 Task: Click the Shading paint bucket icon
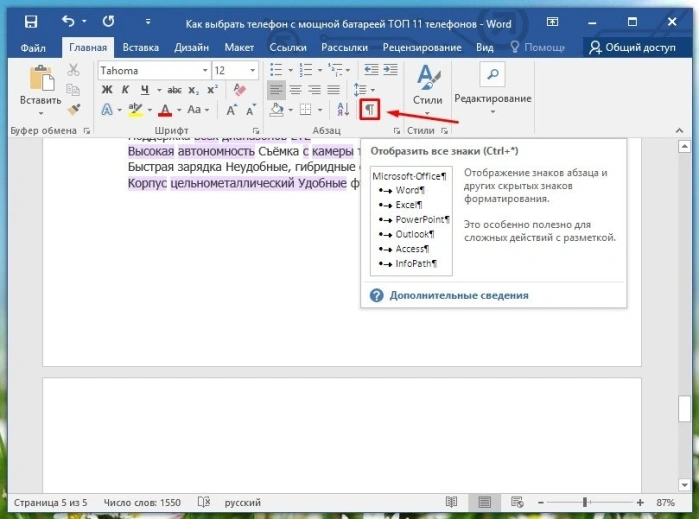(x=277, y=109)
